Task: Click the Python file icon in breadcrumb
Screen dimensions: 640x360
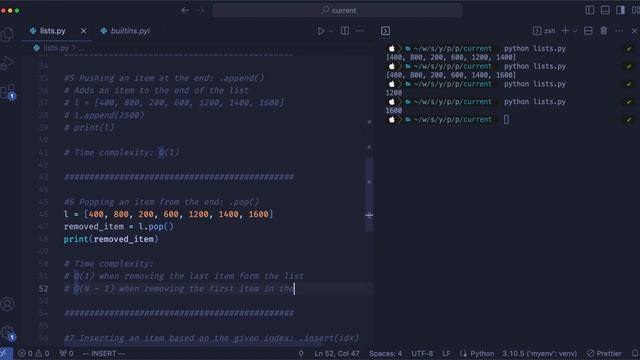Action: 36,48
